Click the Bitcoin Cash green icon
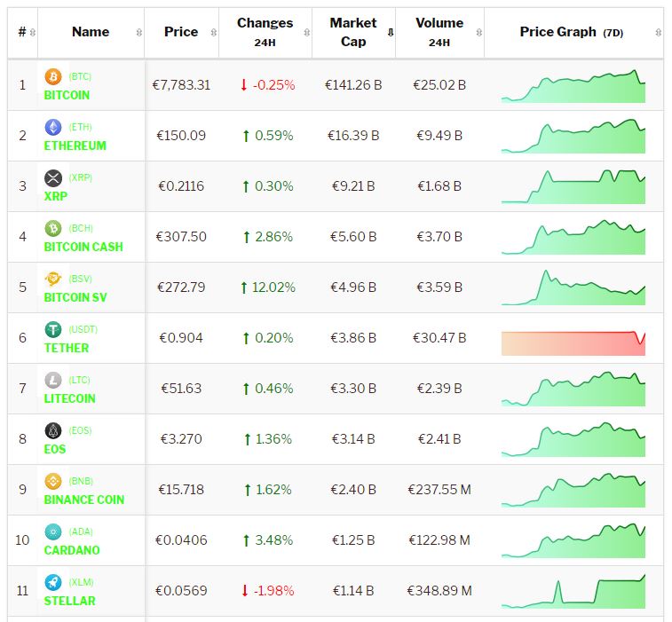 tap(52, 229)
